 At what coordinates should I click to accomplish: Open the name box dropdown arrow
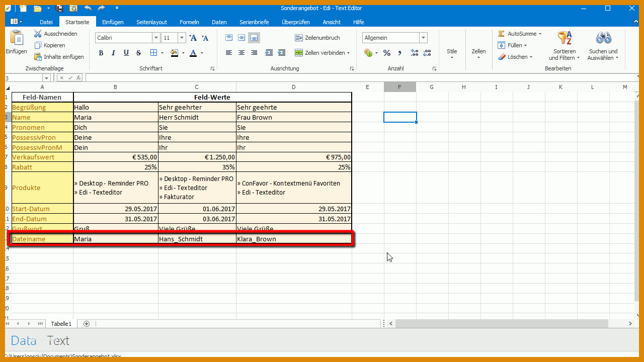click(46, 78)
